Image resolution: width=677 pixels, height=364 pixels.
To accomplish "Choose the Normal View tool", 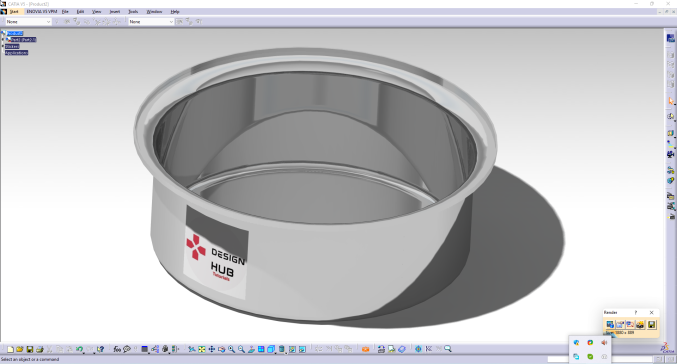I will coord(251,349).
